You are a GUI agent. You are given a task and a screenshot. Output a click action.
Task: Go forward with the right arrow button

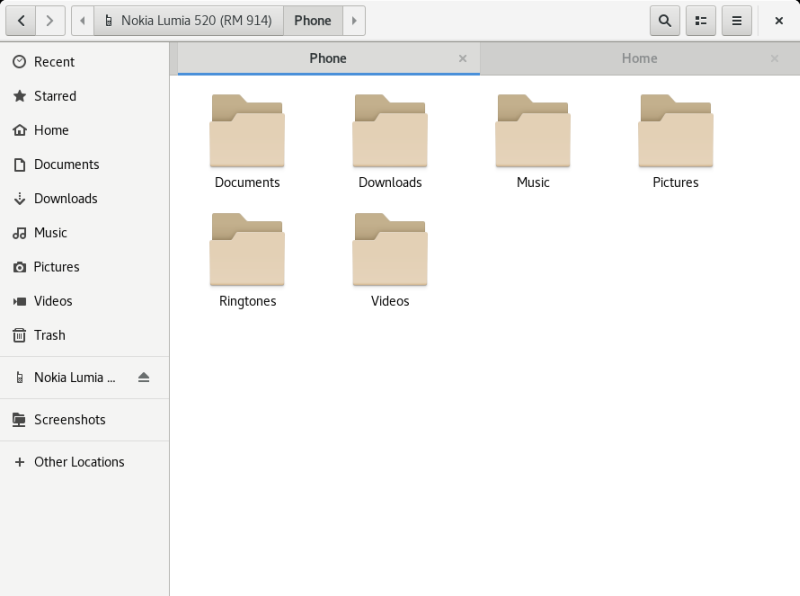click(50, 20)
